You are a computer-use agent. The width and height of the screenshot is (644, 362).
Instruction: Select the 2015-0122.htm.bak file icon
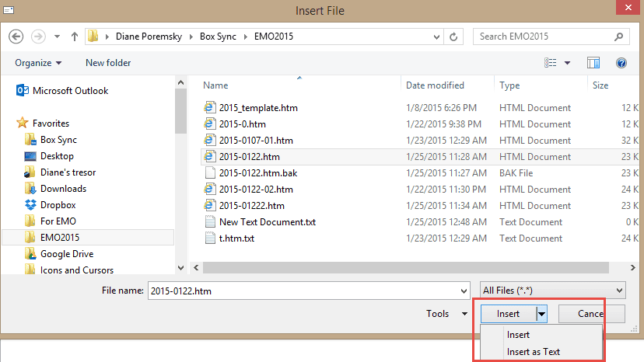(x=210, y=172)
